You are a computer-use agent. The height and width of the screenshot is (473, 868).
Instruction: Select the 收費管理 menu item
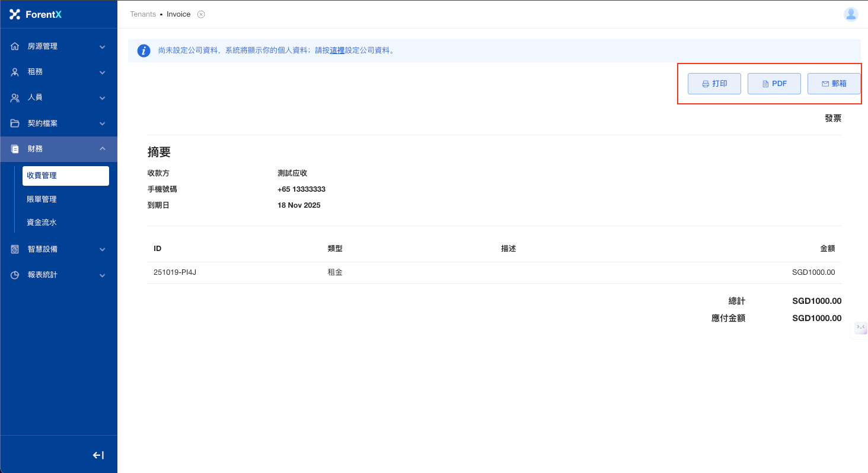[x=65, y=176]
